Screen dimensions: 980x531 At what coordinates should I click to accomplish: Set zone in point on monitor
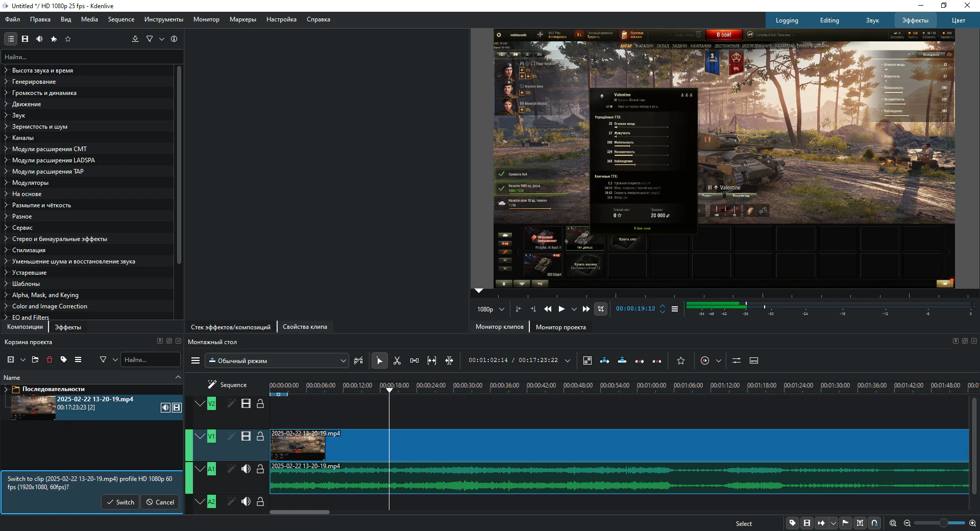[x=519, y=309]
